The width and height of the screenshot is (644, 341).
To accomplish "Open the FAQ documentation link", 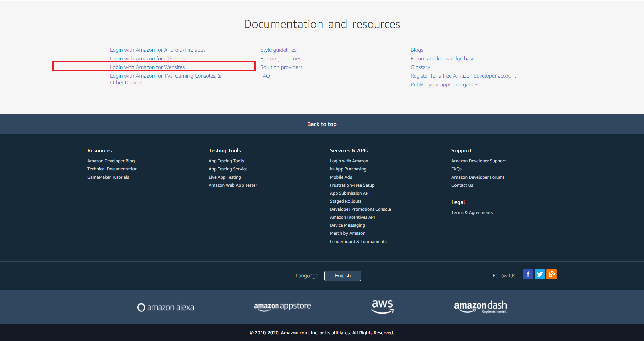I will pos(265,76).
